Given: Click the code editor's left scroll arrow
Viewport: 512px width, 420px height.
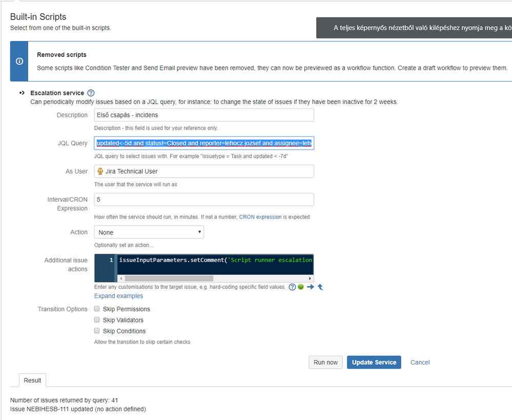Looking at the screenshot, I should click(121, 278).
